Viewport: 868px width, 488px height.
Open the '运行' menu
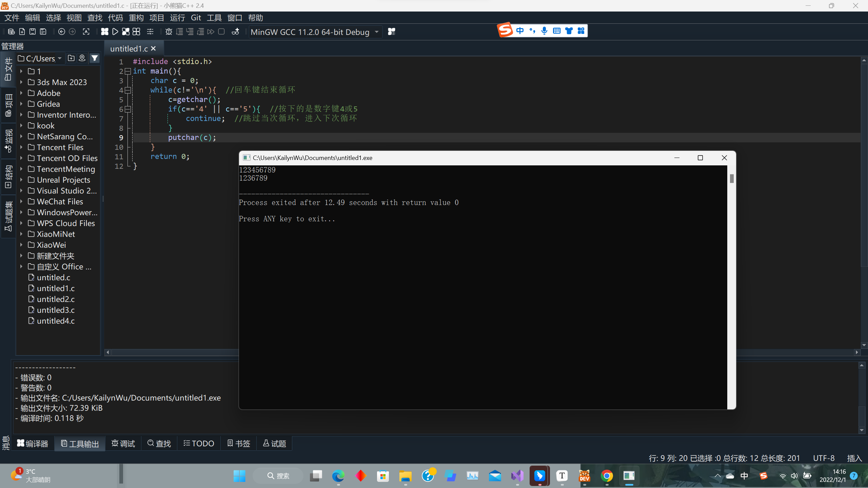(176, 17)
